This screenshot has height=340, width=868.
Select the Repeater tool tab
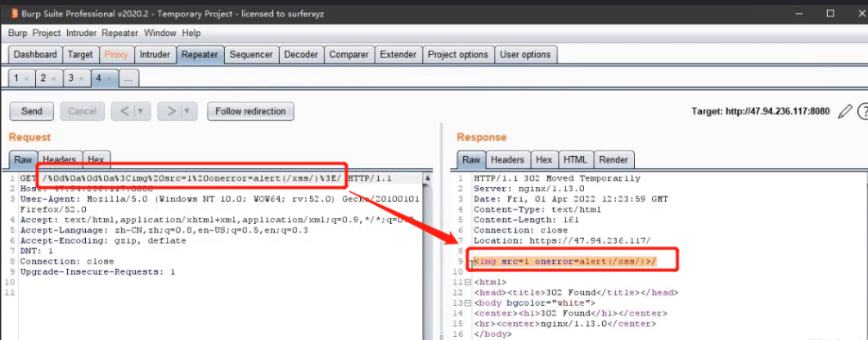tap(200, 55)
